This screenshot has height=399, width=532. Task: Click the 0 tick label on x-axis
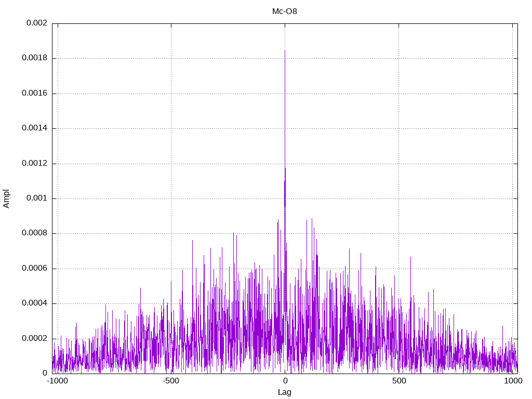[285, 381]
